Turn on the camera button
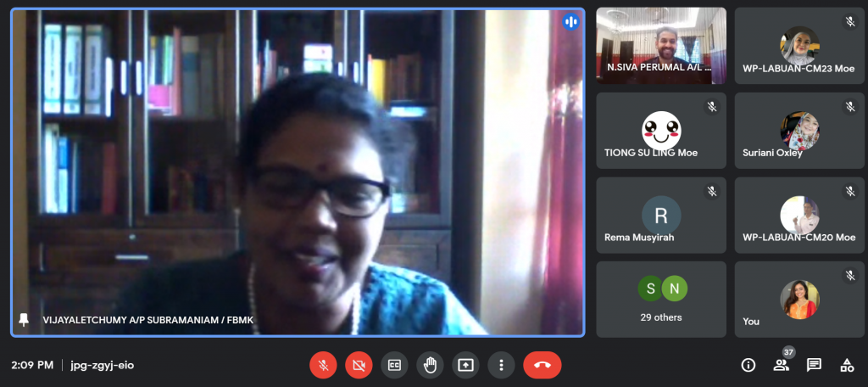The width and height of the screenshot is (868, 387). tap(359, 365)
